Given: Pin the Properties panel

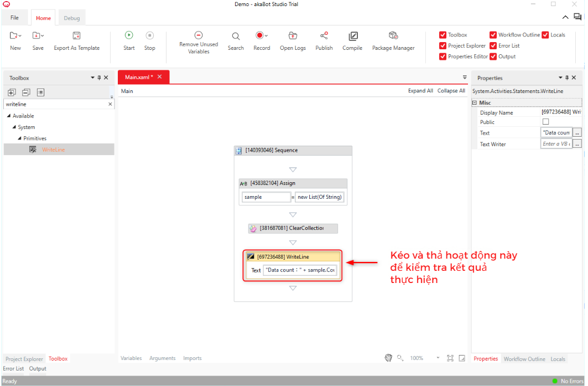Looking at the screenshot, I should [567, 78].
